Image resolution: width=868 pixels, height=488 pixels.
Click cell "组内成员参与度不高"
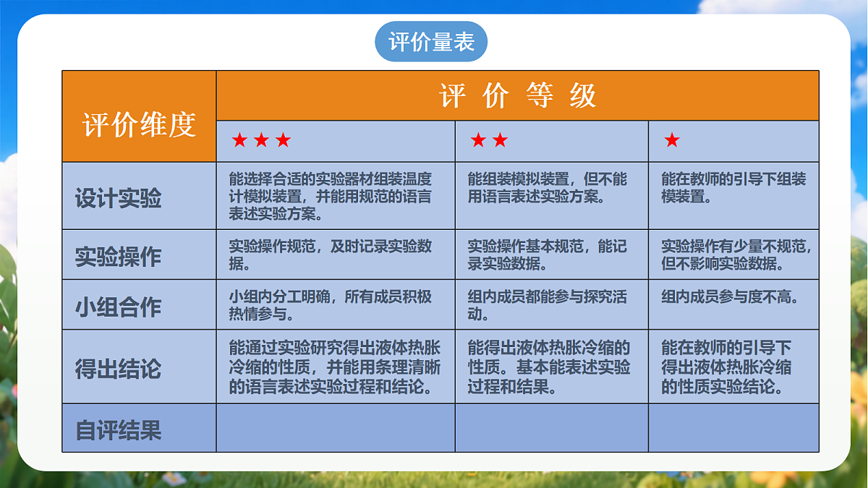[x=733, y=305]
